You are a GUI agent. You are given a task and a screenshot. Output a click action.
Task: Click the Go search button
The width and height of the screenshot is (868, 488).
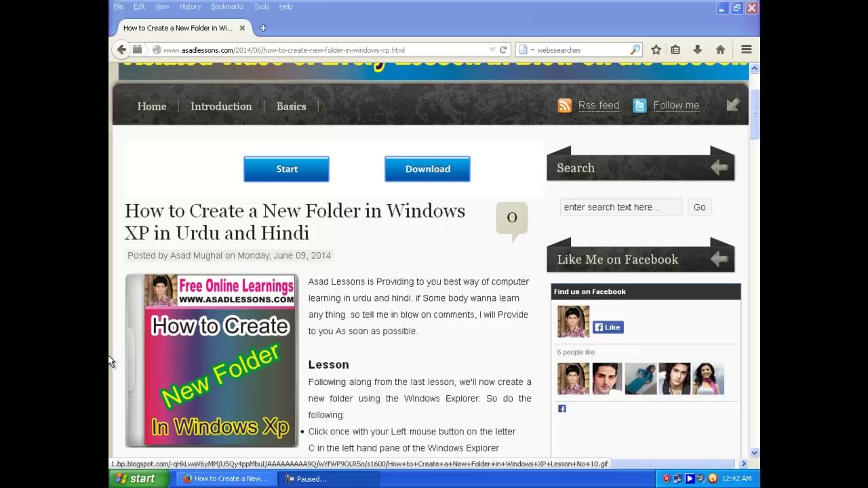[699, 207]
